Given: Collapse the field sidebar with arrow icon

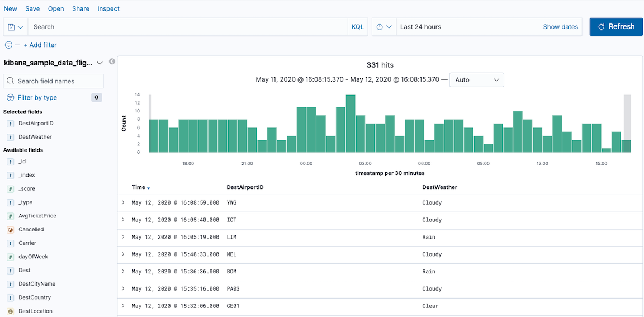Looking at the screenshot, I should coord(112,61).
